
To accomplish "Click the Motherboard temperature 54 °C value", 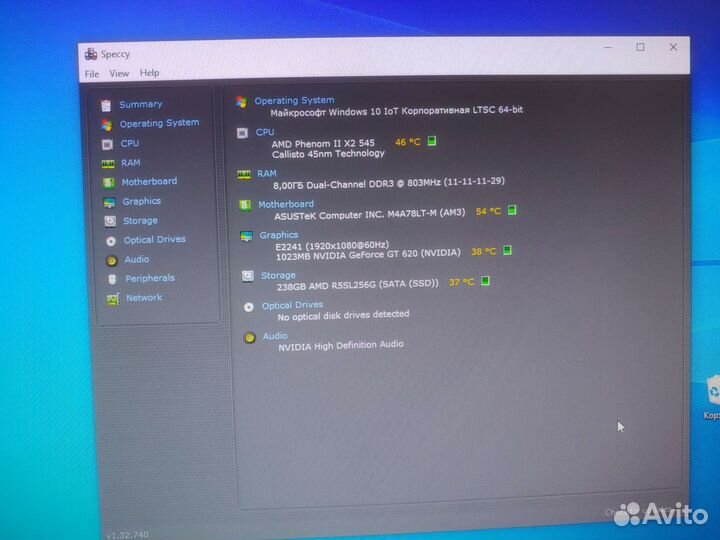I will (x=488, y=211).
